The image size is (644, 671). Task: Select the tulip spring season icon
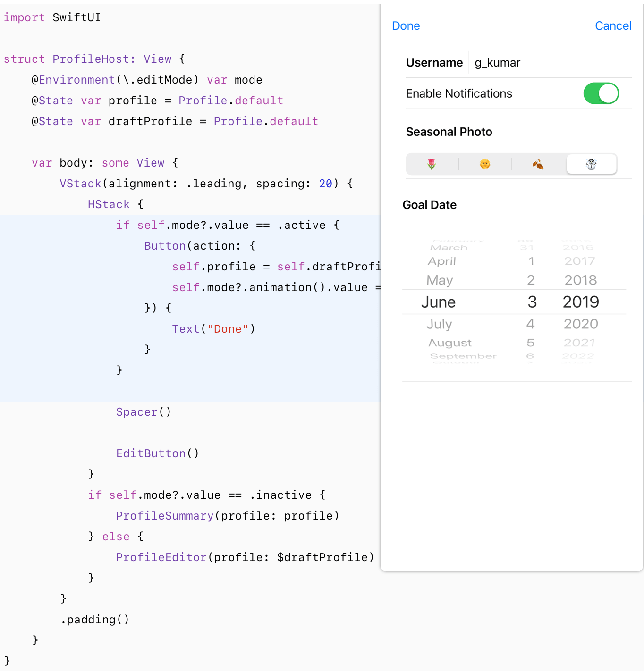pyautogui.click(x=432, y=164)
